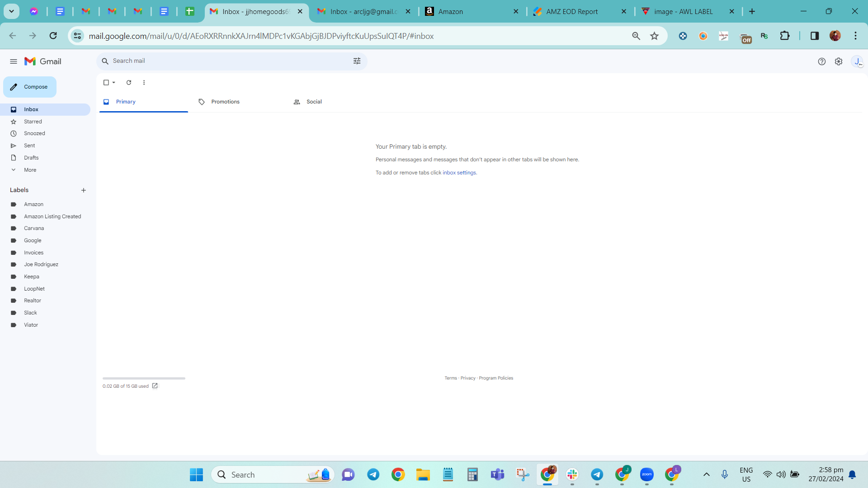This screenshot has height=488, width=868.
Task: Refresh the inbox with the reload icon
Action: [129, 83]
